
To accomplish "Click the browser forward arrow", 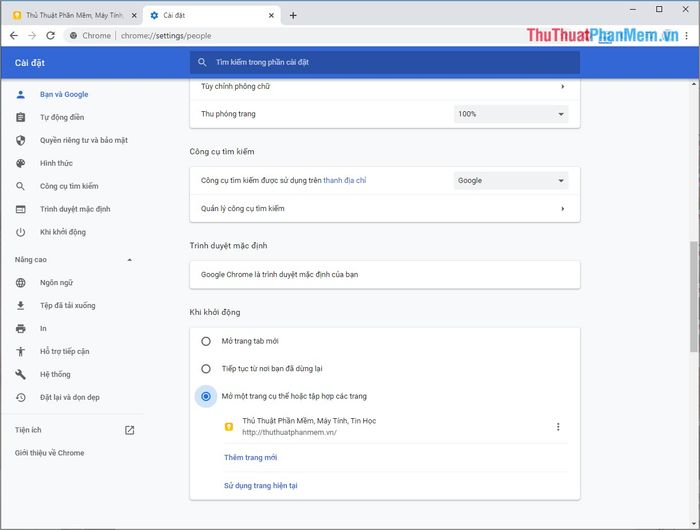I will coord(32,36).
